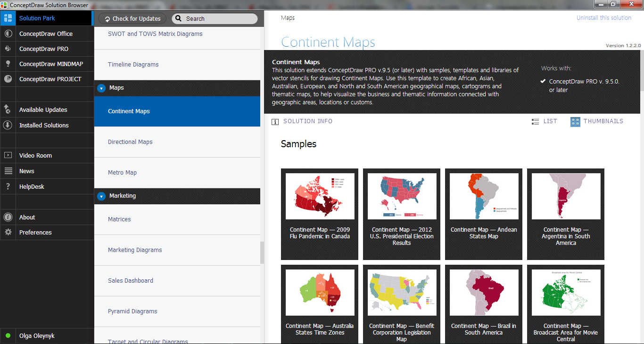Switch samples to LIST view
The image size is (644, 344).
click(544, 121)
